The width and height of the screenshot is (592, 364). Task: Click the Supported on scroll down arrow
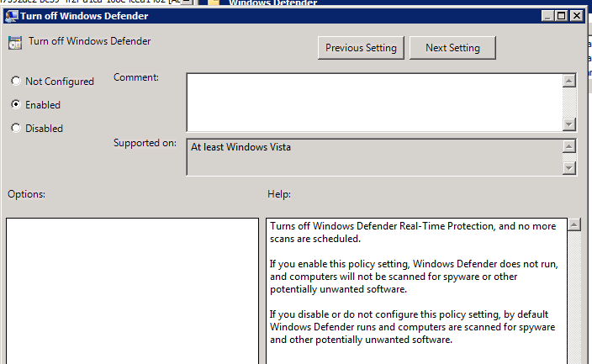[569, 167]
